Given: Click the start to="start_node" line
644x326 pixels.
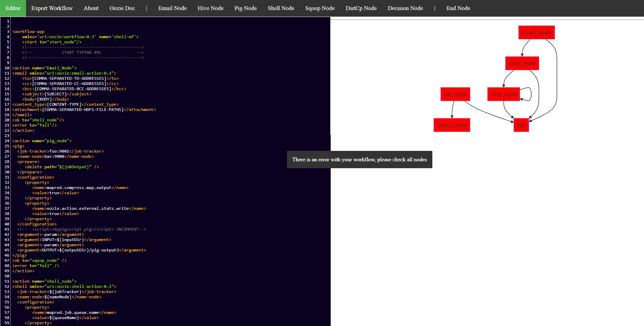Looking at the screenshot, I should (52, 42).
